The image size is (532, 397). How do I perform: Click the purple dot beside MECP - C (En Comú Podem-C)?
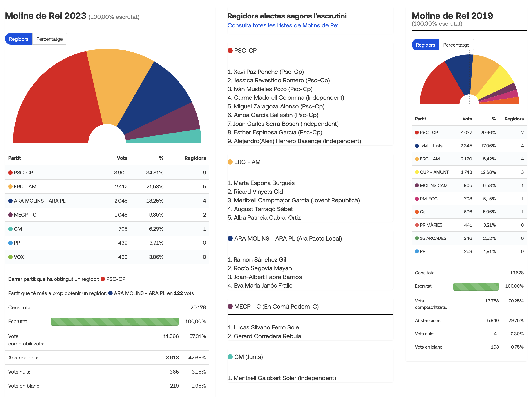coord(230,306)
